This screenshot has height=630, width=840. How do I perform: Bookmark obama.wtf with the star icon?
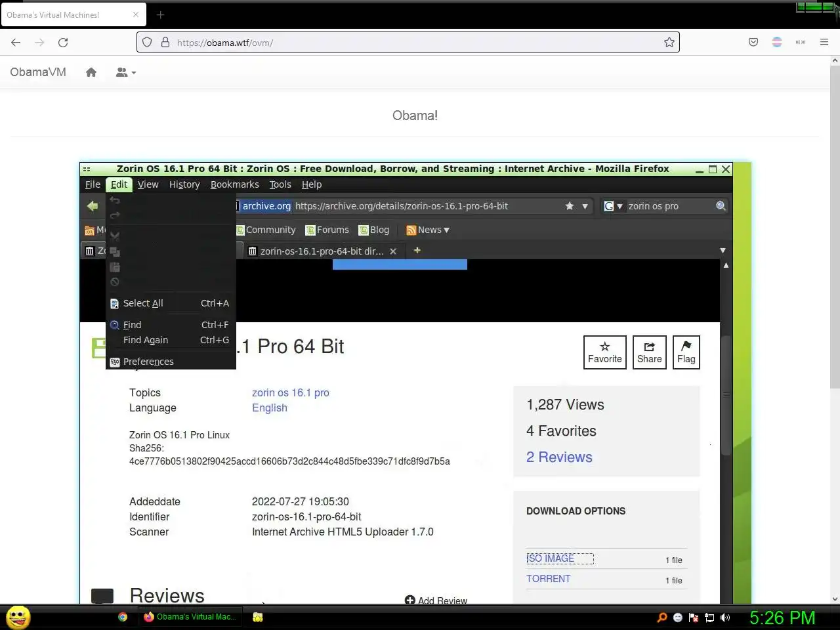(669, 42)
